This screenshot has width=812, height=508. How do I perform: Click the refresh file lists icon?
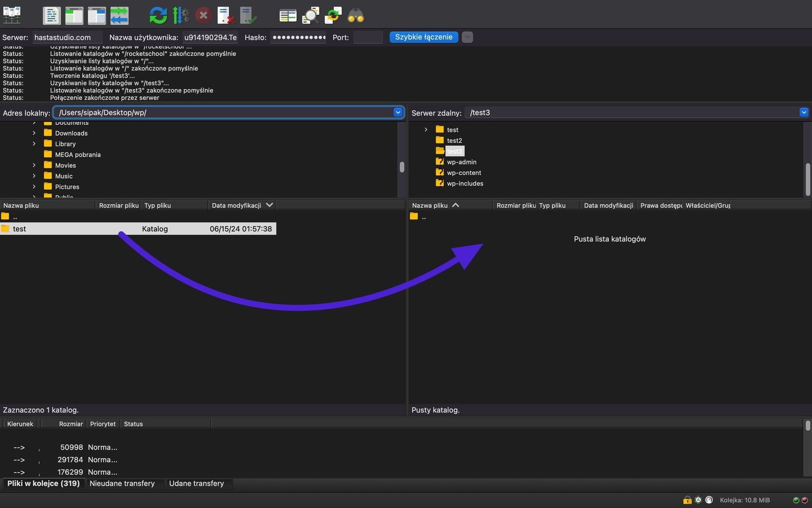158,15
